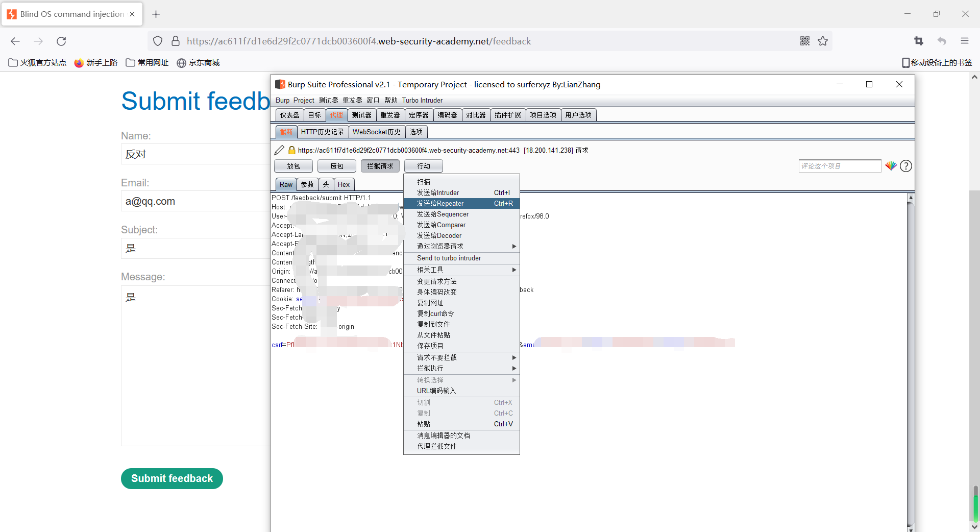
Task: Open the 插件扩展 extender tab
Action: pyautogui.click(x=508, y=115)
